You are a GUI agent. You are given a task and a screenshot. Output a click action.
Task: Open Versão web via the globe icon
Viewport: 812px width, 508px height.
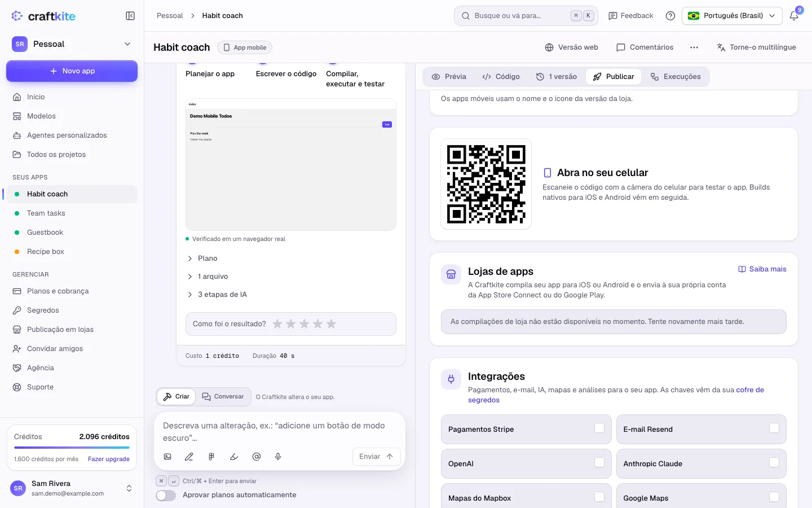click(x=571, y=47)
